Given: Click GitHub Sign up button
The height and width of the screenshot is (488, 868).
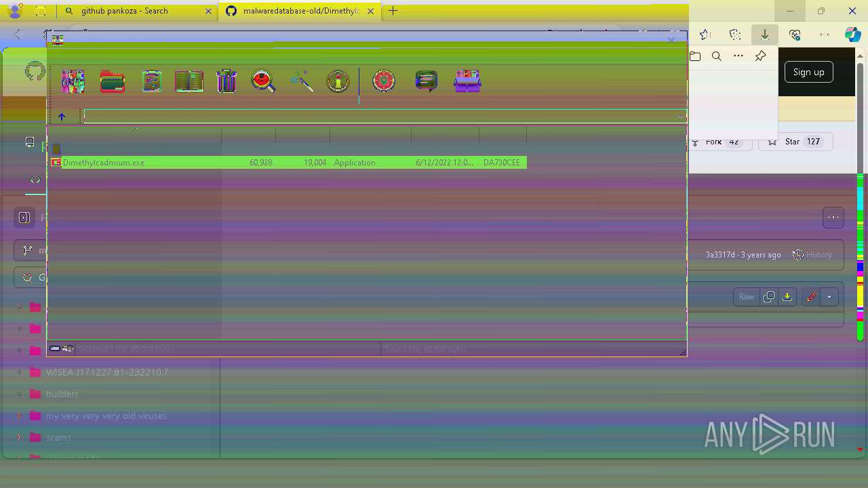Looking at the screenshot, I should pyautogui.click(x=808, y=72).
